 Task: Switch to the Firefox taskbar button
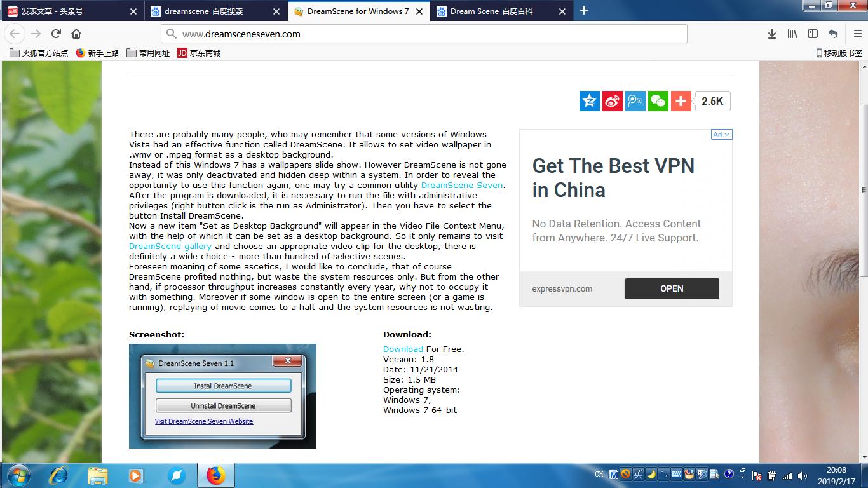(x=216, y=475)
